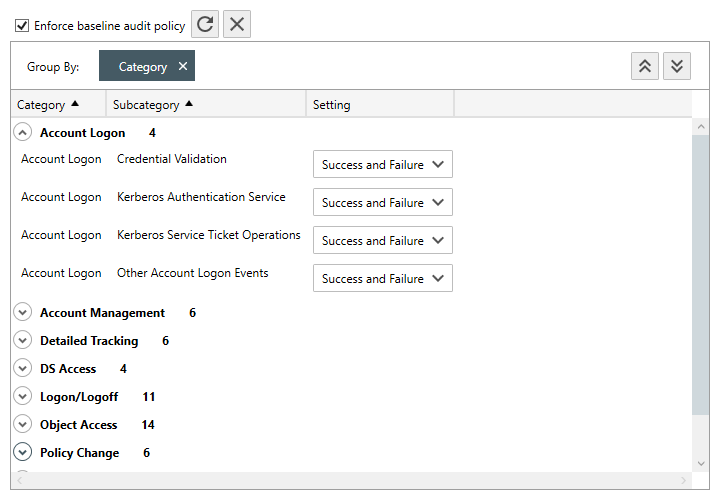Expand the Account Management group

point(23,313)
